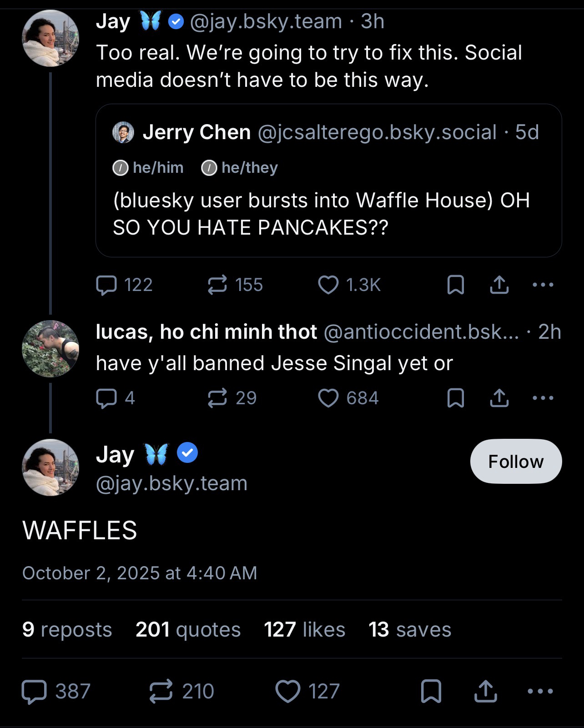Viewport: 584px width, 728px height.
Task: Bookmark the WAFFLES post
Action: (x=431, y=691)
